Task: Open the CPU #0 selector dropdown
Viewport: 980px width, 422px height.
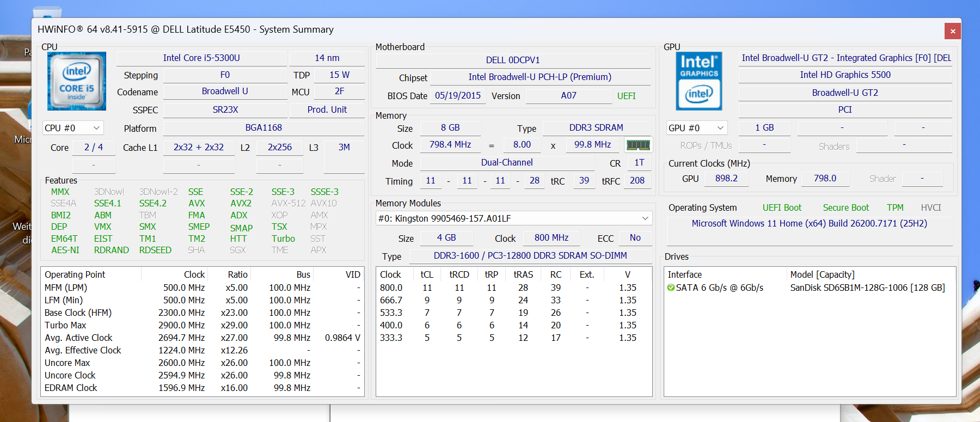Action: (73, 128)
